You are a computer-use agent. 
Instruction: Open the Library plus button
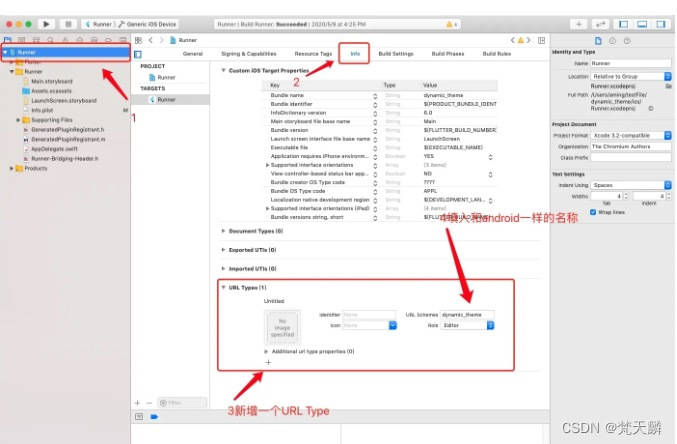579,24
